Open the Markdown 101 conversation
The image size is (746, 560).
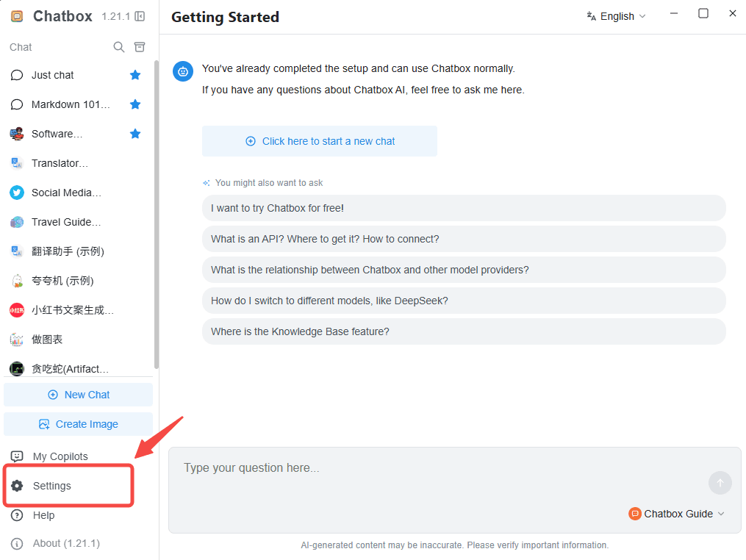tap(76, 104)
